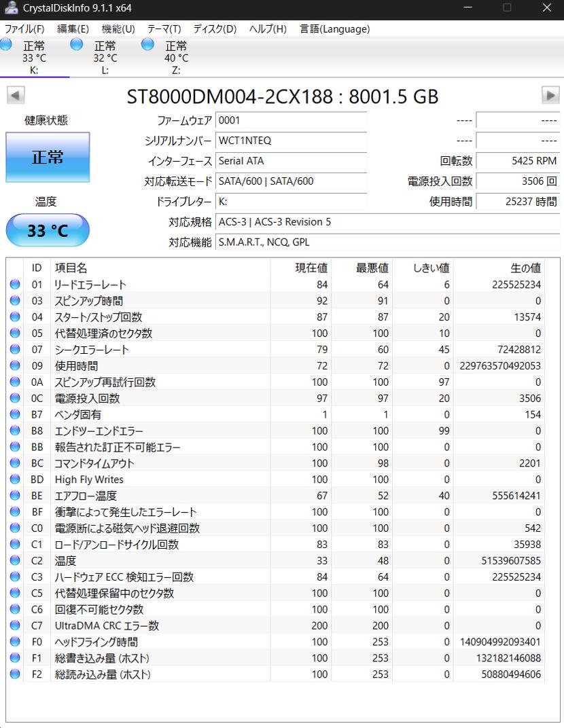Click the status icon for attribute 09

coord(15,365)
